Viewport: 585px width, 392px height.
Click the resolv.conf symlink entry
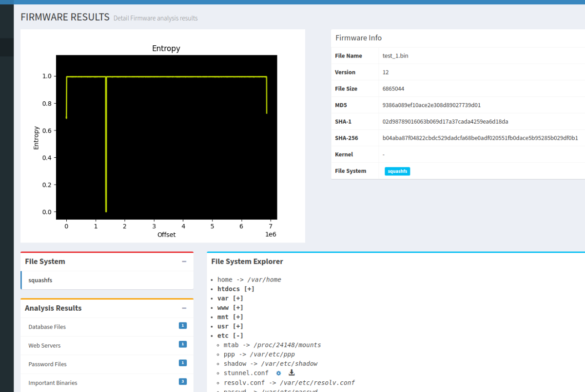point(289,382)
